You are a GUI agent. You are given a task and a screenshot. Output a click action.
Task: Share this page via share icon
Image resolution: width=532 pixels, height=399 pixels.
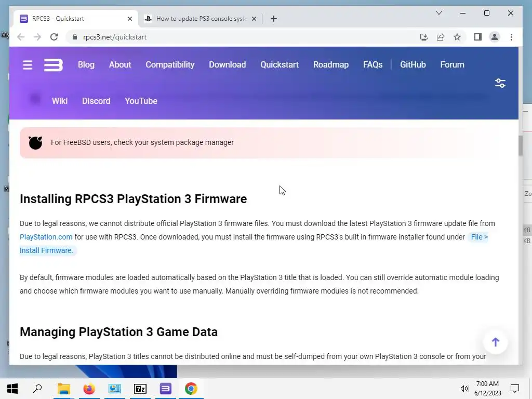[441, 37]
